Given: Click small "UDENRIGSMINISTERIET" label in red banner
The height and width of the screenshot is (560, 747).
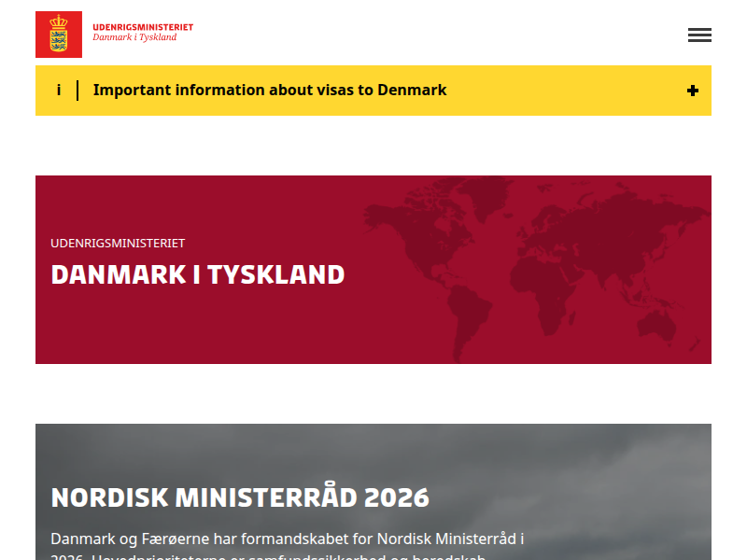Looking at the screenshot, I should (x=118, y=243).
